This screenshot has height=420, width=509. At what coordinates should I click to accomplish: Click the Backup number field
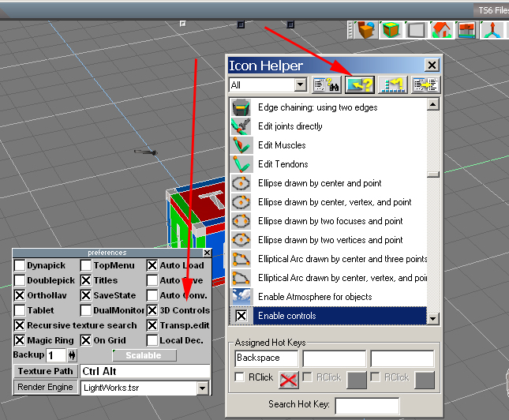56,355
